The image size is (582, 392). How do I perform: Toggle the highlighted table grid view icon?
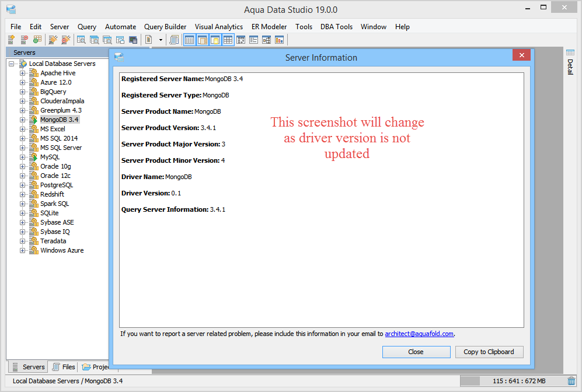[x=228, y=40]
